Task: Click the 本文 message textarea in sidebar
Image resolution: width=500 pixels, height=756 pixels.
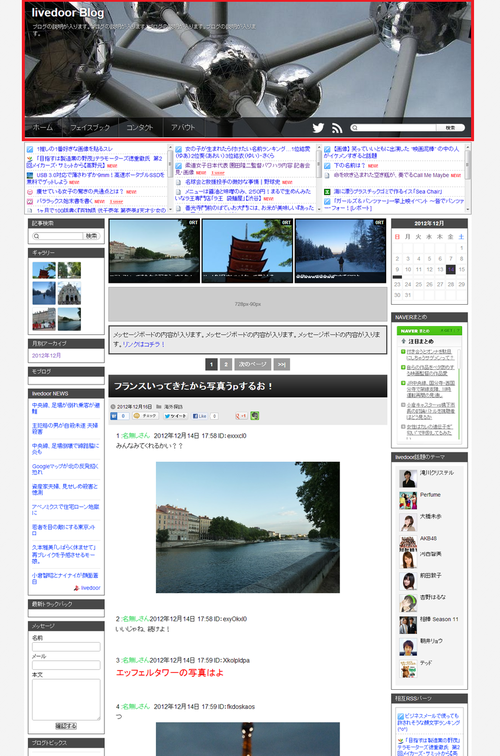Action: tap(66, 700)
